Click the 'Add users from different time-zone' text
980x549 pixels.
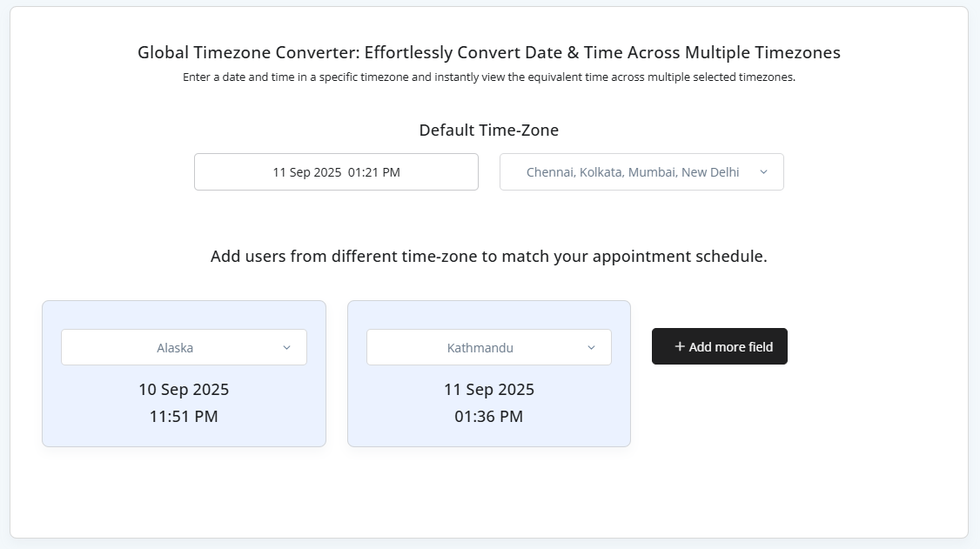(488, 257)
